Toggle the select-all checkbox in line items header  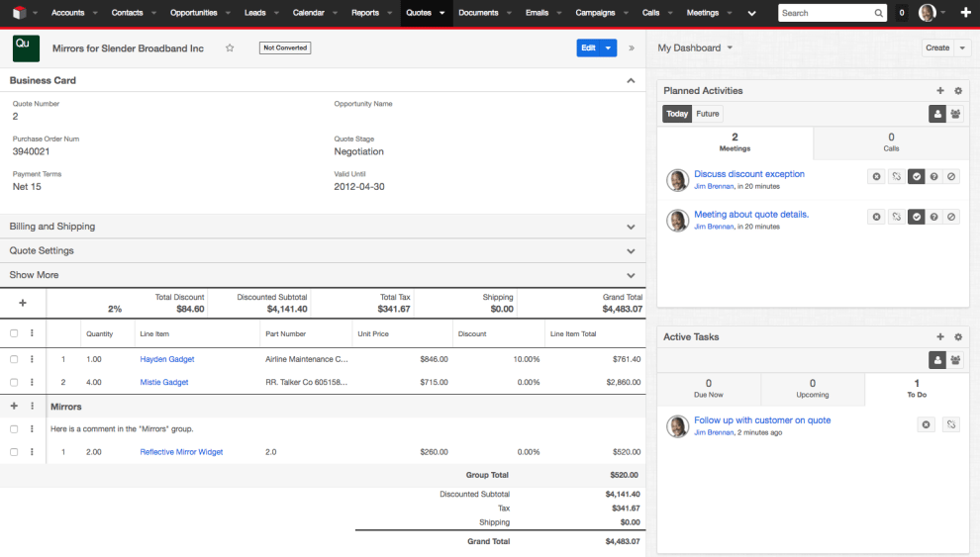click(14, 333)
